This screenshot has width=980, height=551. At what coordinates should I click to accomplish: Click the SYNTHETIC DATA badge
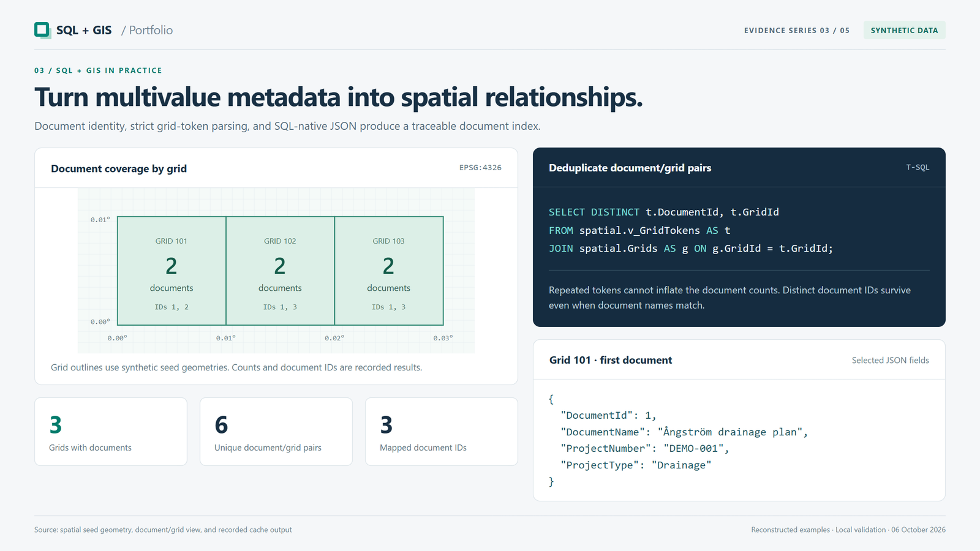905,31
